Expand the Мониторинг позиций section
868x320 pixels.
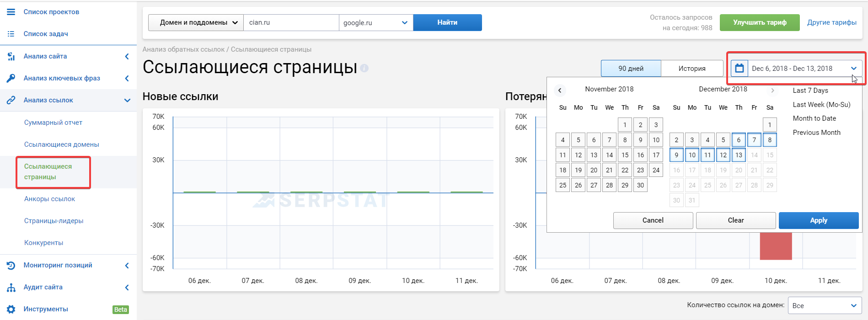tap(127, 265)
